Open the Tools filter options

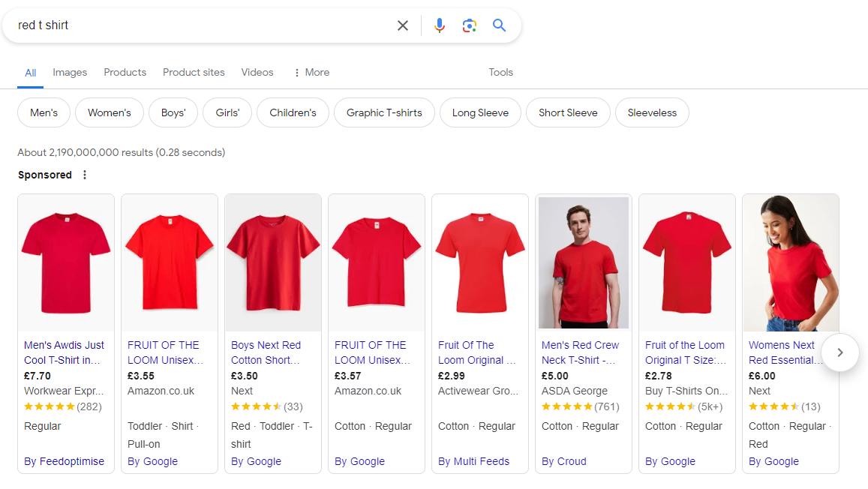501,73
